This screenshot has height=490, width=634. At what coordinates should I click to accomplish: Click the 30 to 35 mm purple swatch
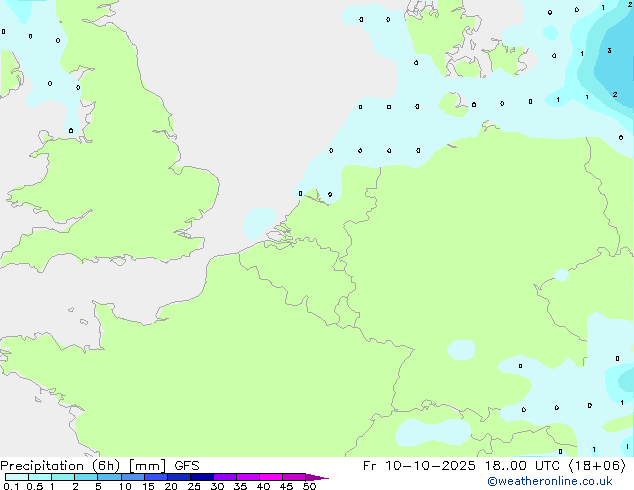tap(225, 477)
